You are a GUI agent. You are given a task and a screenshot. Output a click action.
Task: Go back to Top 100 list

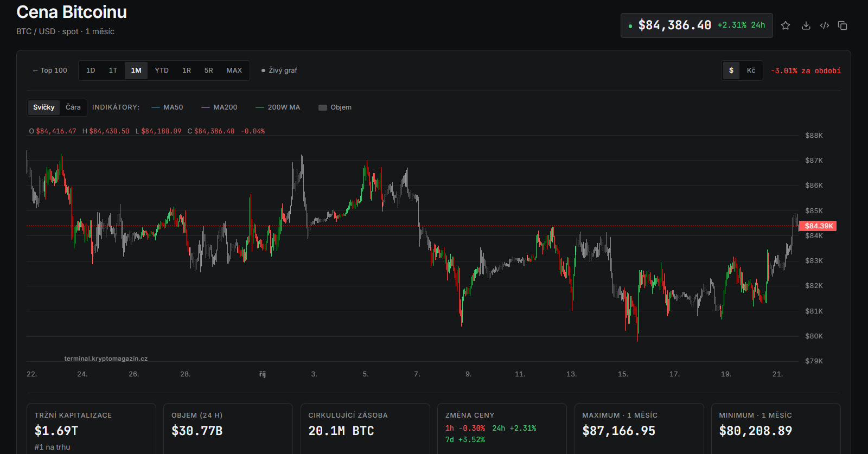coord(50,71)
